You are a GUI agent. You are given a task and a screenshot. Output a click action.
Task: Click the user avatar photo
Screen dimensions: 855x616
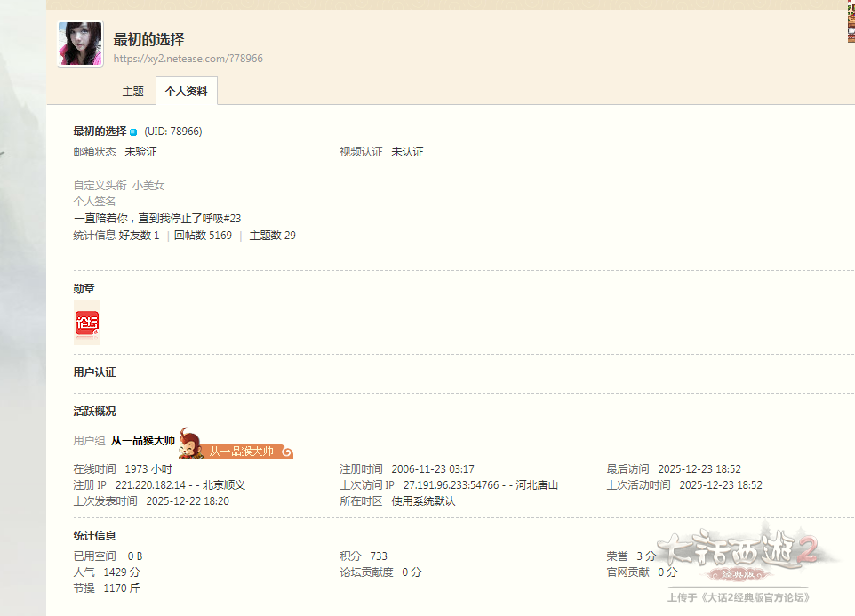80,44
